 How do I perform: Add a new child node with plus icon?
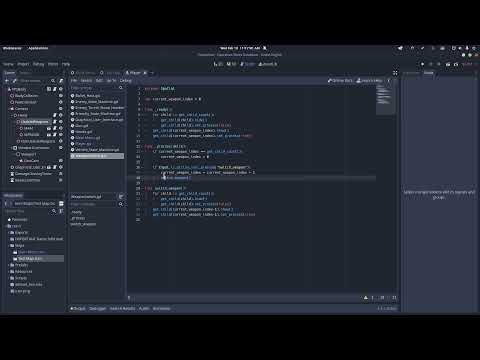7,81
